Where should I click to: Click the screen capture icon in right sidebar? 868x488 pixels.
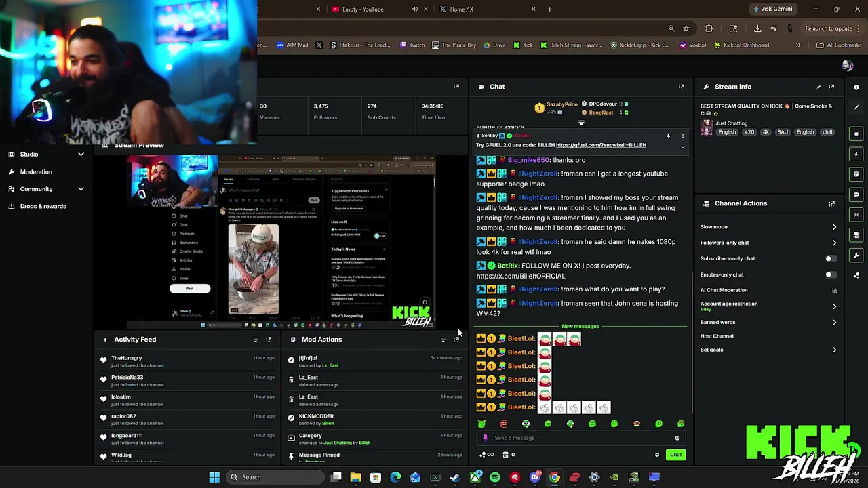(856, 134)
